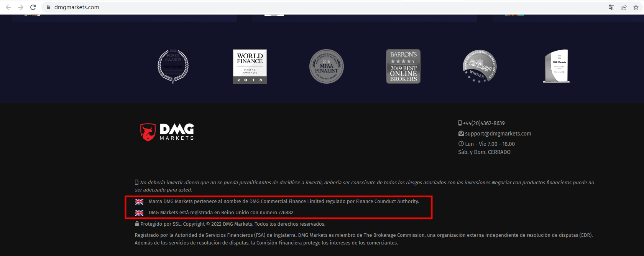The height and width of the screenshot is (256, 644).
Task: Click the New Zealand Law Awards Winner badge
Action: (x=480, y=66)
